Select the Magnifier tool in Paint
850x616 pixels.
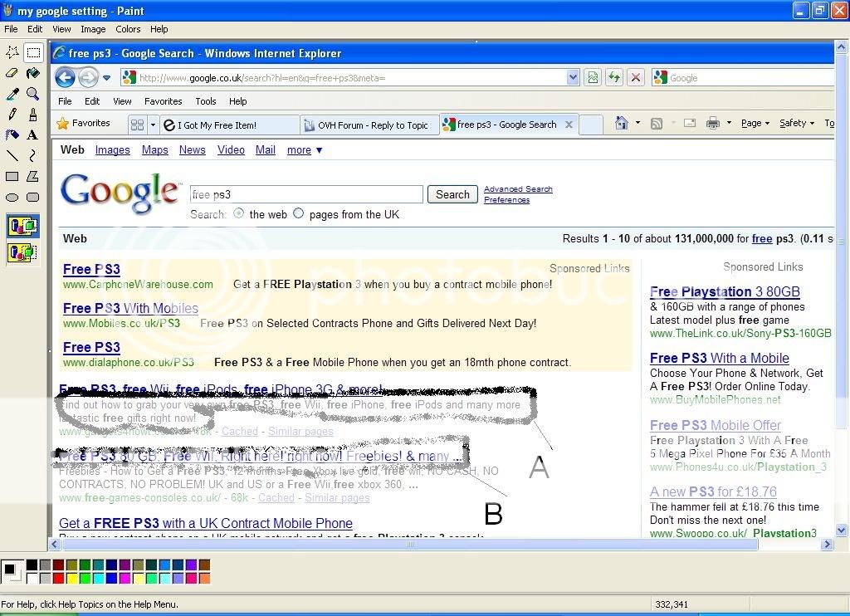point(33,94)
